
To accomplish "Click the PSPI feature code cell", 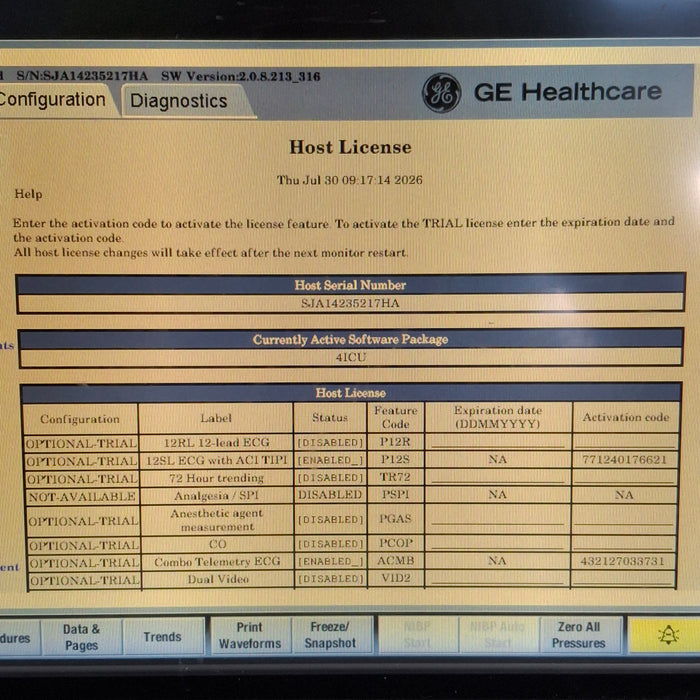I will [396, 495].
